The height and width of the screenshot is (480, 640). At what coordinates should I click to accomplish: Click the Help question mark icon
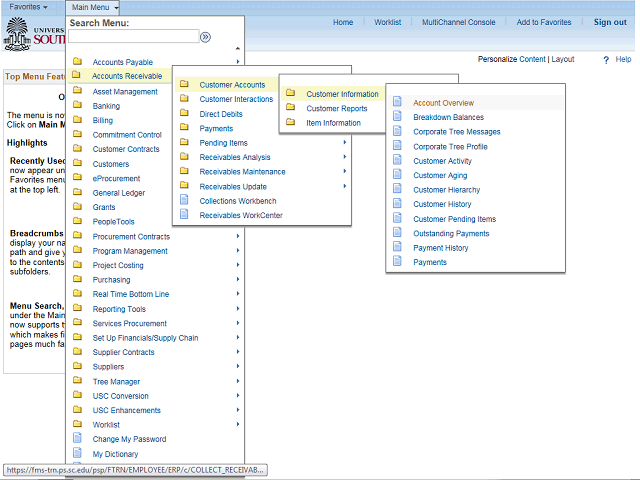[606, 60]
